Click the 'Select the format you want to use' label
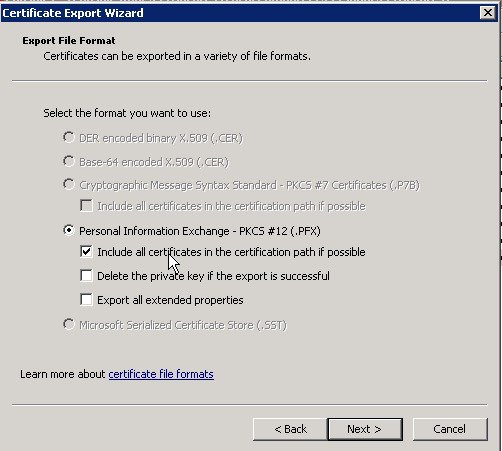This screenshot has height=451, width=502. (x=127, y=113)
